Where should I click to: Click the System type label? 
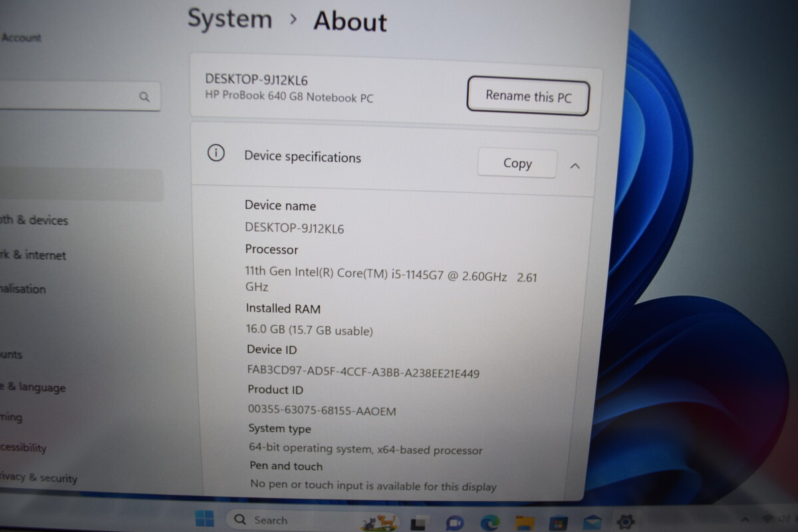[280, 429]
